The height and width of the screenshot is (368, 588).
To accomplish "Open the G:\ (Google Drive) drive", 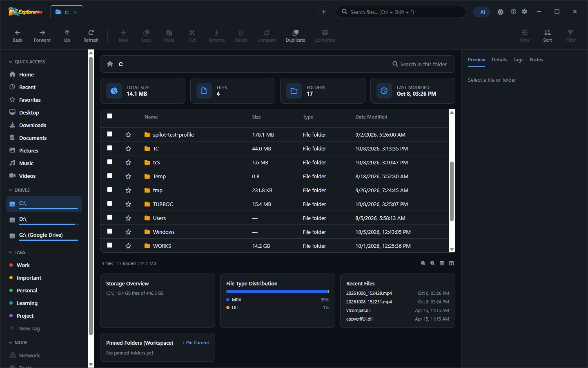I will (44, 236).
